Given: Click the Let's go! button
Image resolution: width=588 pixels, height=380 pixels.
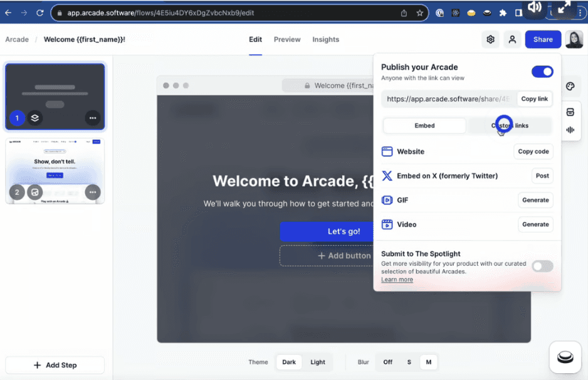Looking at the screenshot, I should [327, 231].
